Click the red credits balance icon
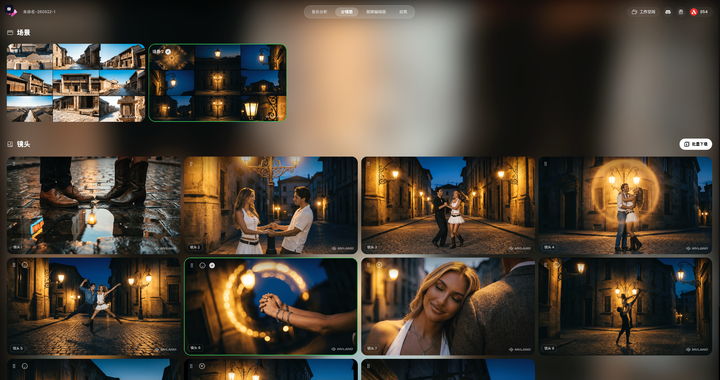 693,12
